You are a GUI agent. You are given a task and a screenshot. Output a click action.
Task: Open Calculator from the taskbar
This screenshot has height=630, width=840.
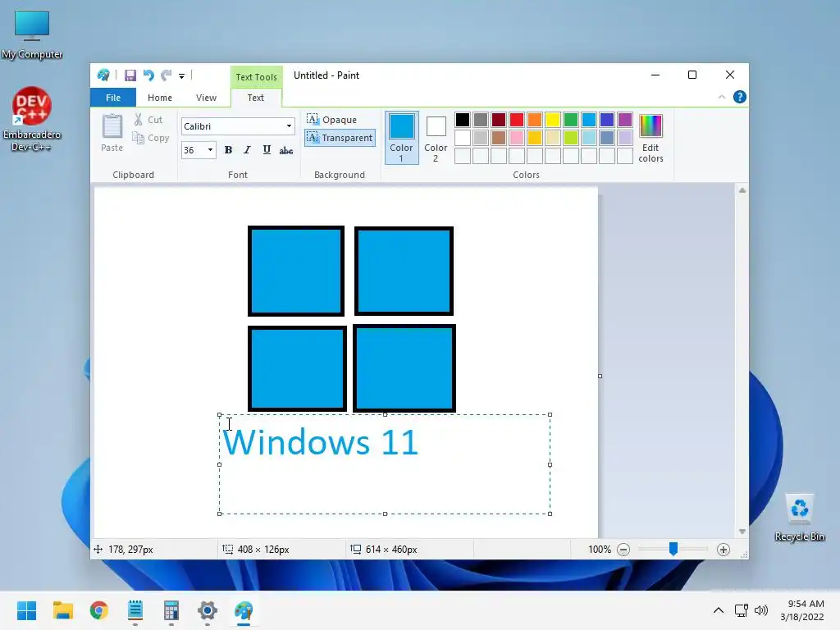point(171,610)
